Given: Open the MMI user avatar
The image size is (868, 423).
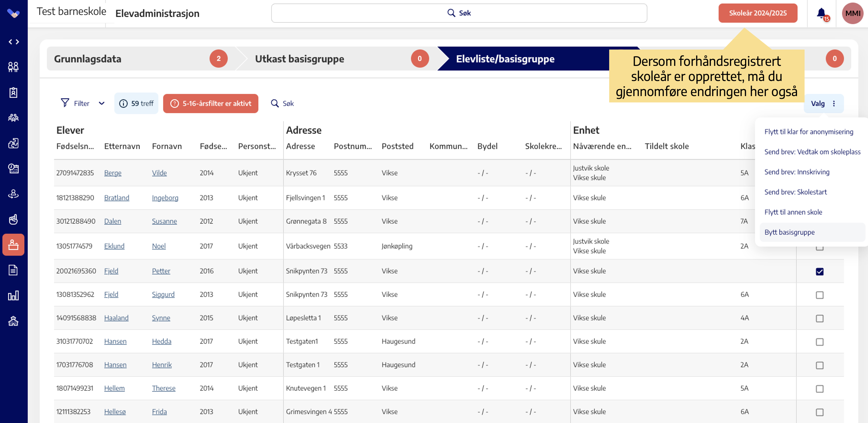Looking at the screenshot, I should click(852, 13).
